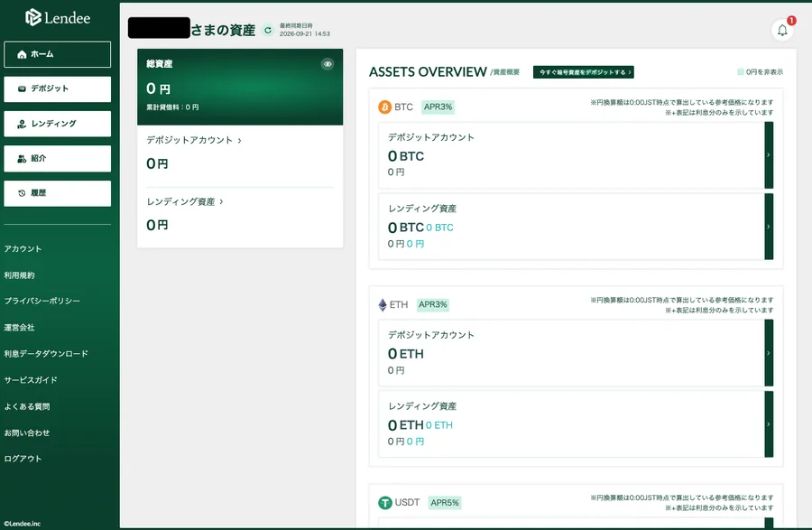The height and width of the screenshot is (530, 812).
Task: Open 利用規約 link
Action: [x=19, y=275]
